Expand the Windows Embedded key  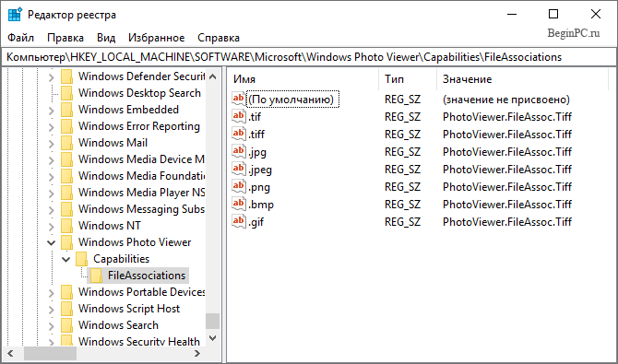click(52, 110)
